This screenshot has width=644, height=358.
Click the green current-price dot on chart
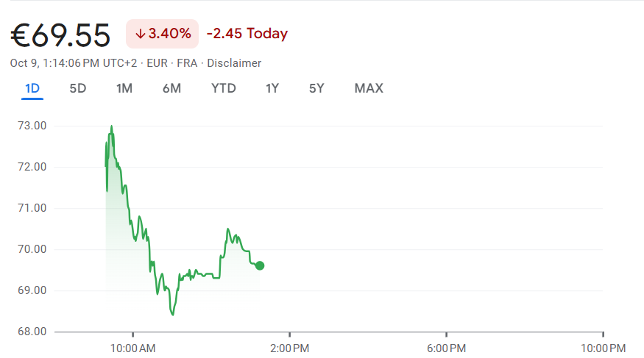point(260,265)
